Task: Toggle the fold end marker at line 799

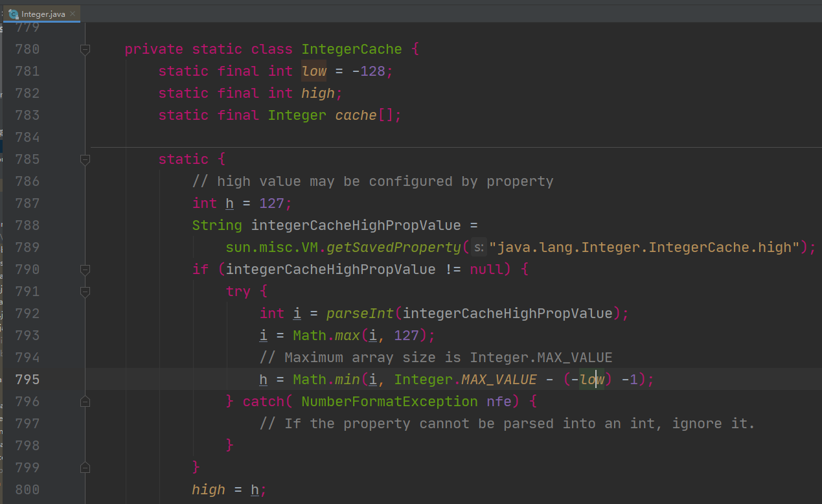Action: (85, 468)
